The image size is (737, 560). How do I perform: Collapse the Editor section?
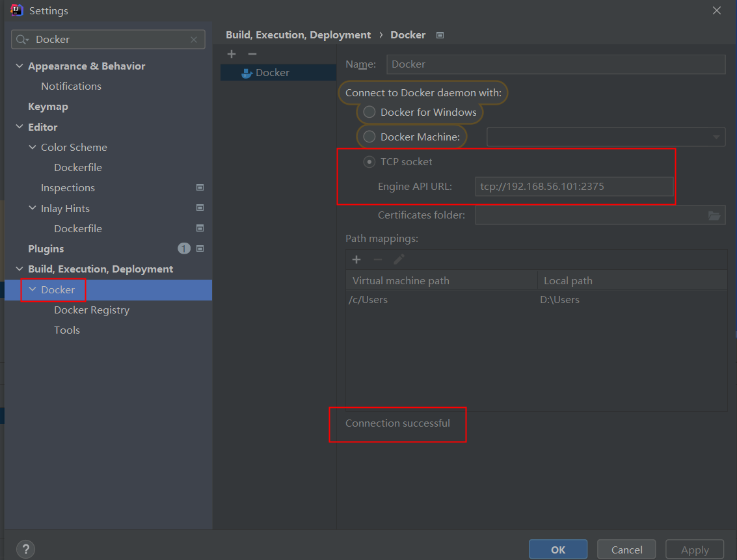point(20,127)
